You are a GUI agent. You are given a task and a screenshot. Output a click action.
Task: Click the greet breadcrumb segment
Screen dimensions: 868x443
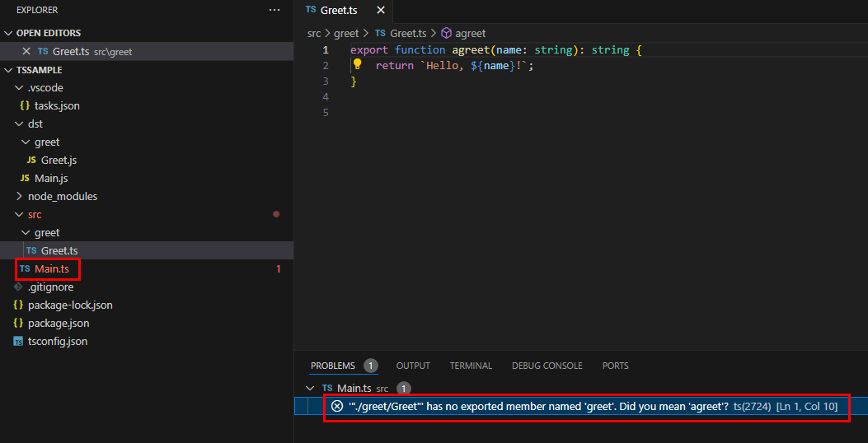click(x=346, y=33)
